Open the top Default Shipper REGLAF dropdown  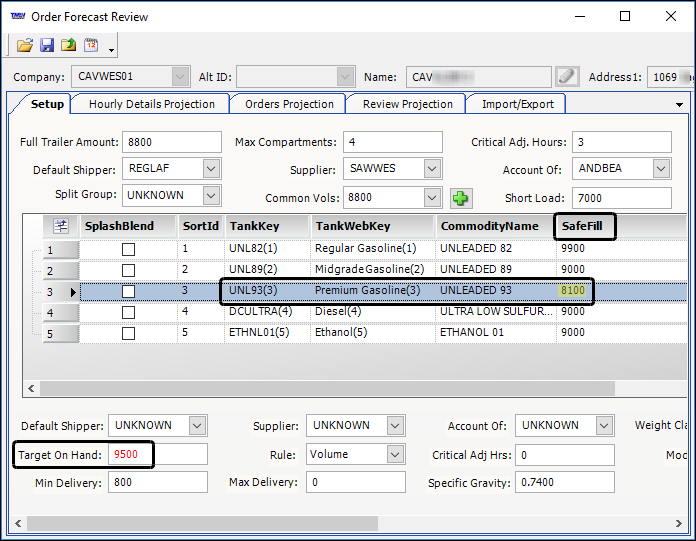(x=210, y=170)
